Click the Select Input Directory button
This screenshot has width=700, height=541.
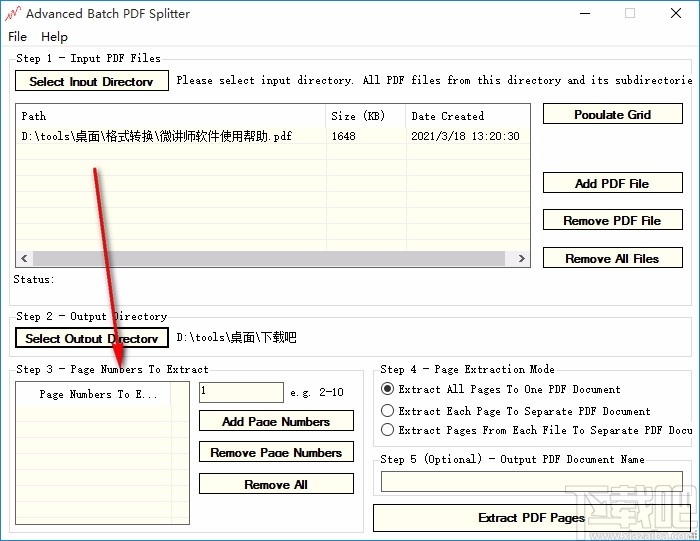click(92, 81)
